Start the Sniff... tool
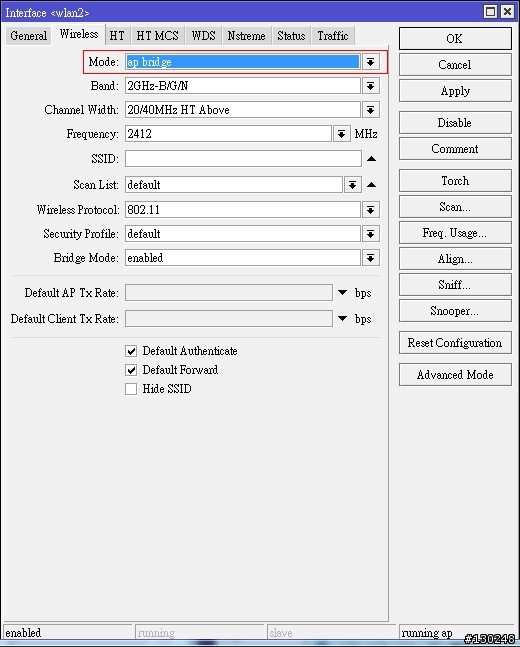The height and width of the screenshot is (647, 520). pos(455,285)
